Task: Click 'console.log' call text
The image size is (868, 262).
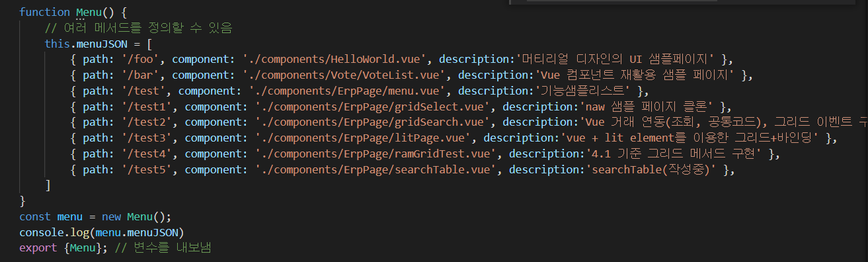Action: (x=54, y=232)
